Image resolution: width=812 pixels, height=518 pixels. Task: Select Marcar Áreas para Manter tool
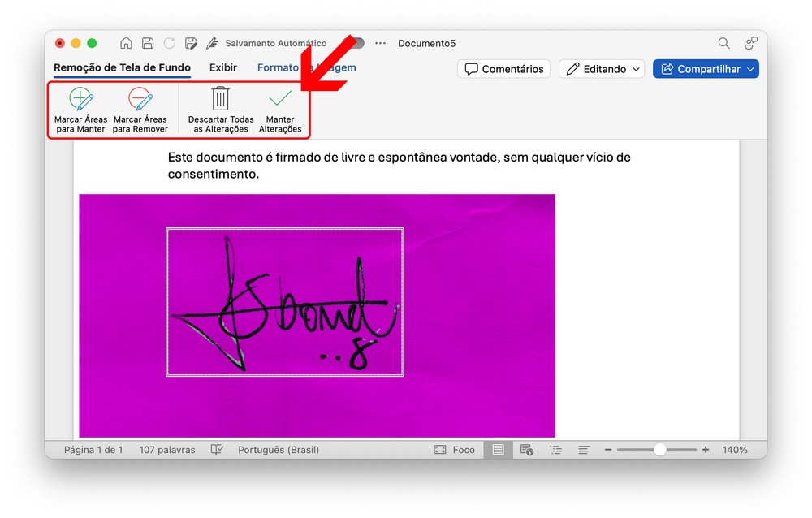pos(80,110)
